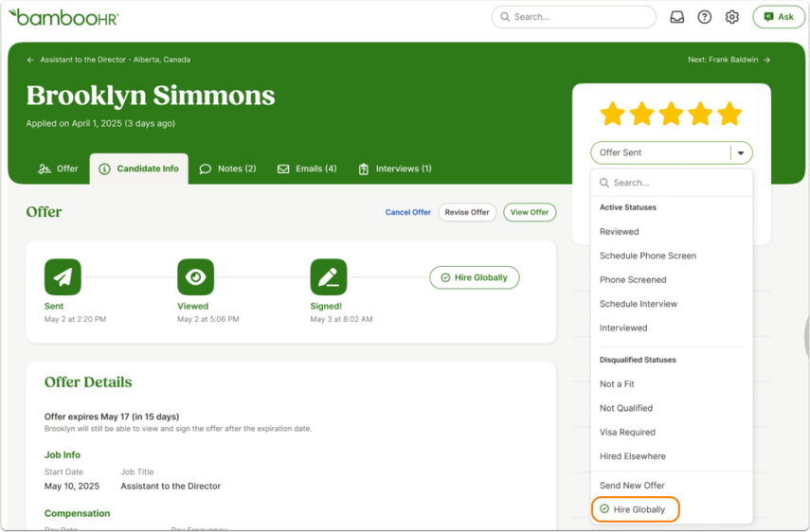Click the back arrow beside the job title

pos(30,60)
